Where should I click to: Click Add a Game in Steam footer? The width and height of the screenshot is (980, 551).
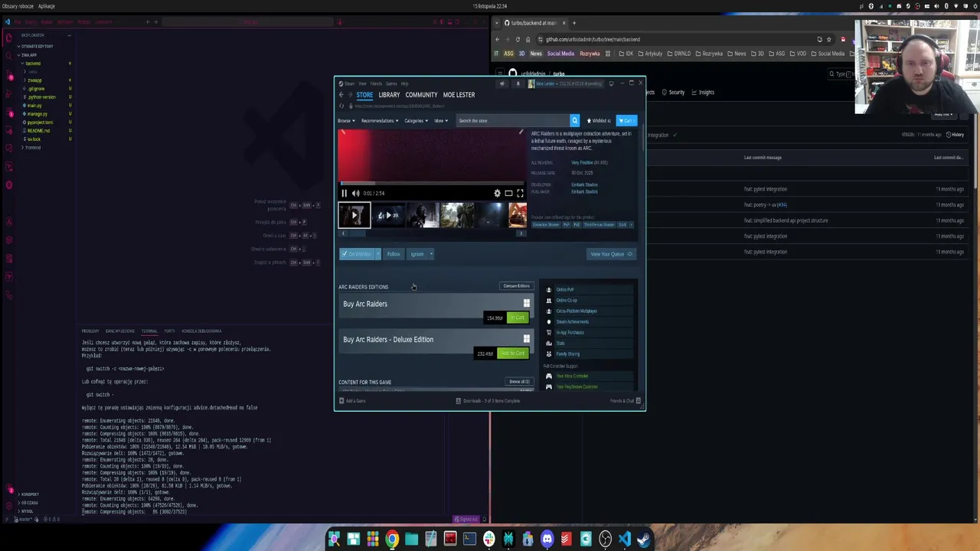click(352, 401)
